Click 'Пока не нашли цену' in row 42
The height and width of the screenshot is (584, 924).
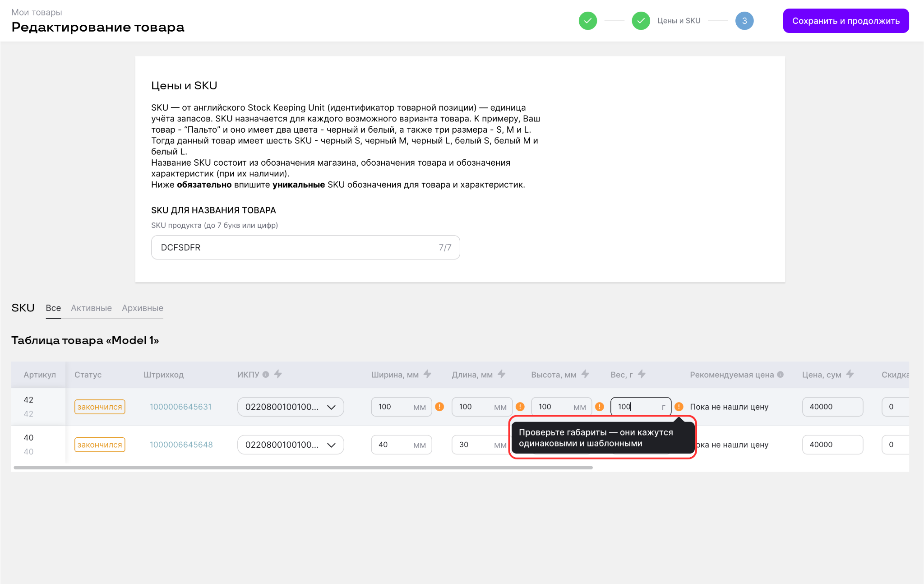(x=729, y=407)
